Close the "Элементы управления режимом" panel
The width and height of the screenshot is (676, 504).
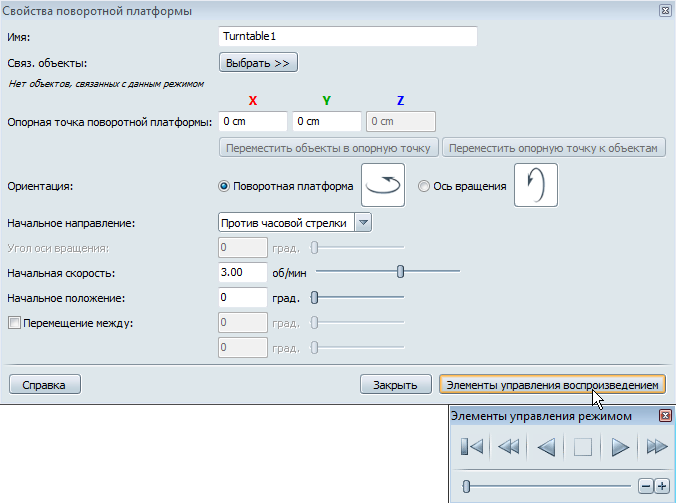pos(665,416)
